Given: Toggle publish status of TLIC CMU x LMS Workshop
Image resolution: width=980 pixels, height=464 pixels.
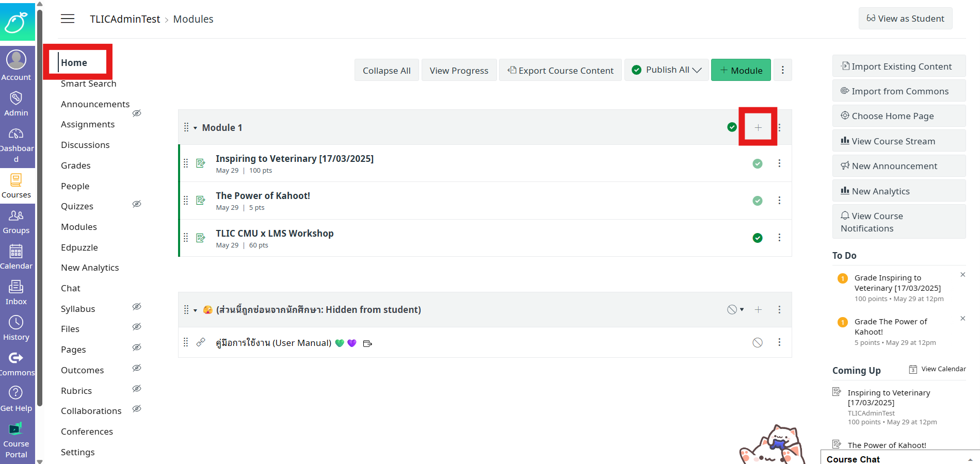Looking at the screenshot, I should [x=757, y=238].
